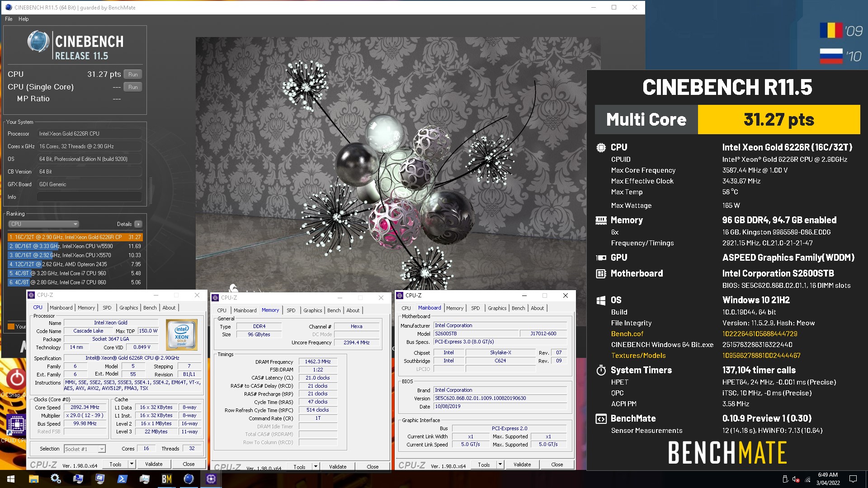Open the Ranking CPU dropdown in Cinebench

coord(43,224)
